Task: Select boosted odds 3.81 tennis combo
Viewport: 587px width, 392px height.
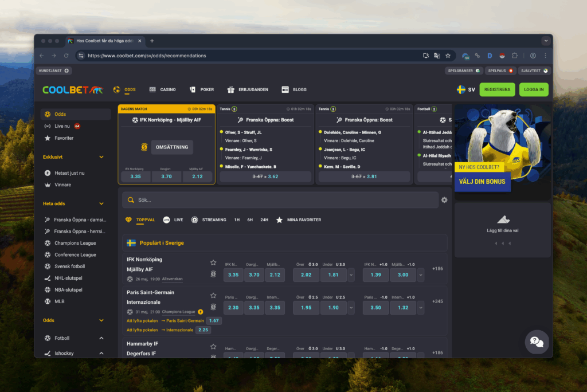Action: point(364,177)
